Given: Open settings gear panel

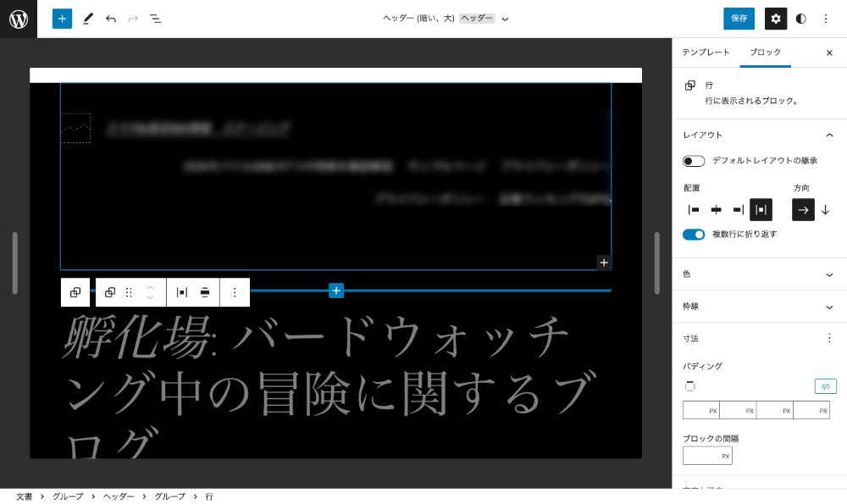Looking at the screenshot, I should coord(776,19).
